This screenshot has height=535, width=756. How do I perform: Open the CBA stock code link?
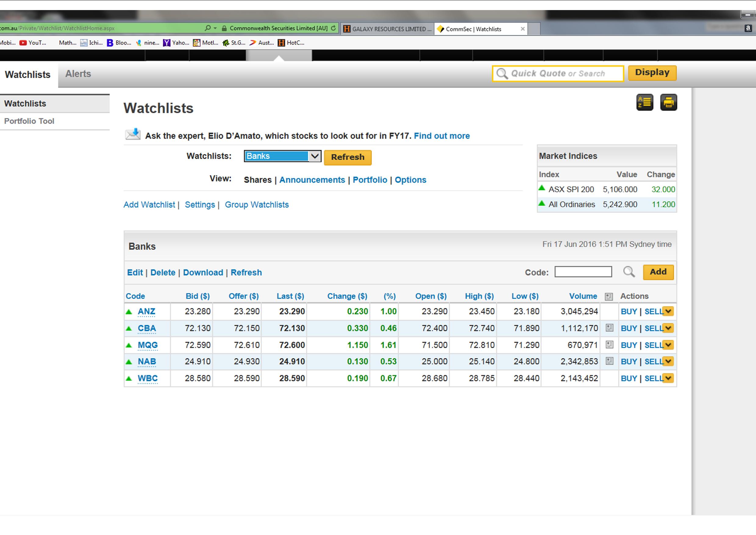pyautogui.click(x=147, y=328)
